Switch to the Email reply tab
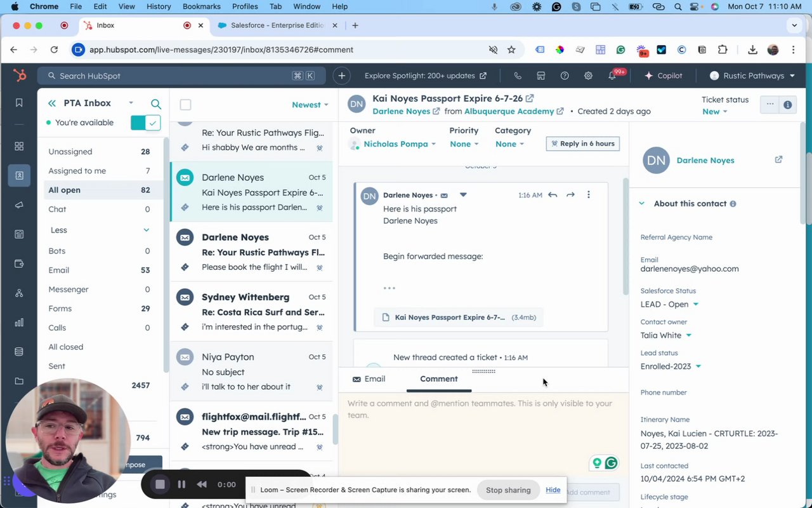The width and height of the screenshot is (812, 508). 369,379
